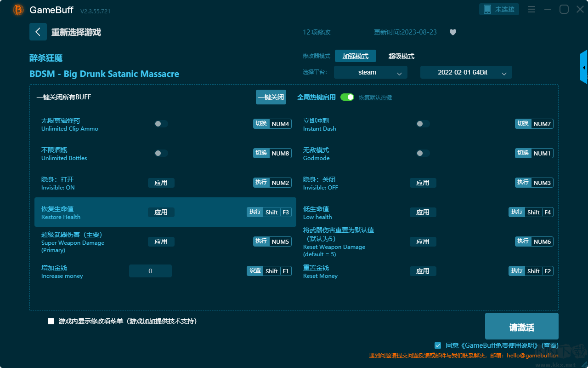Click the 12项修改 count text
588x368 pixels.
click(x=317, y=32)
